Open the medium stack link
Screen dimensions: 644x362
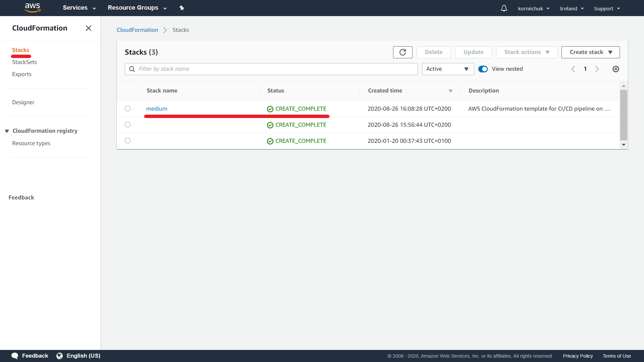click(157, 109)
